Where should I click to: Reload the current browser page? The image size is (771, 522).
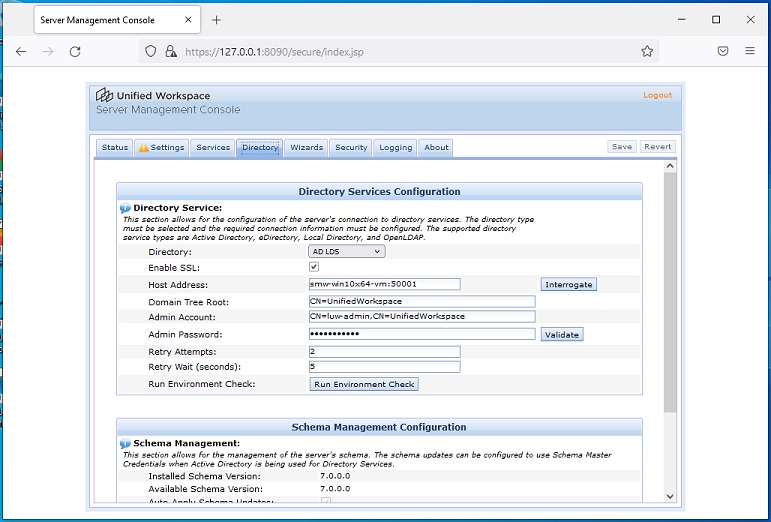(75, 52)
